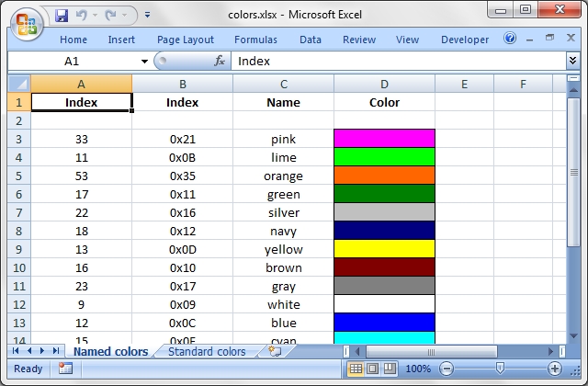Zoom in with plus button
Image resolution: width=588 pixels, height=386 pixels.
pyautogui.click(x=555, y=369)
